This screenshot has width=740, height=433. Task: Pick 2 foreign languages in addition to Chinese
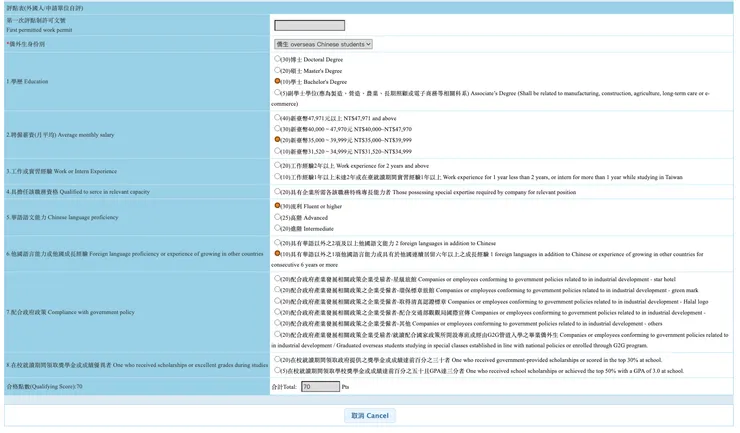coord(277,243)
